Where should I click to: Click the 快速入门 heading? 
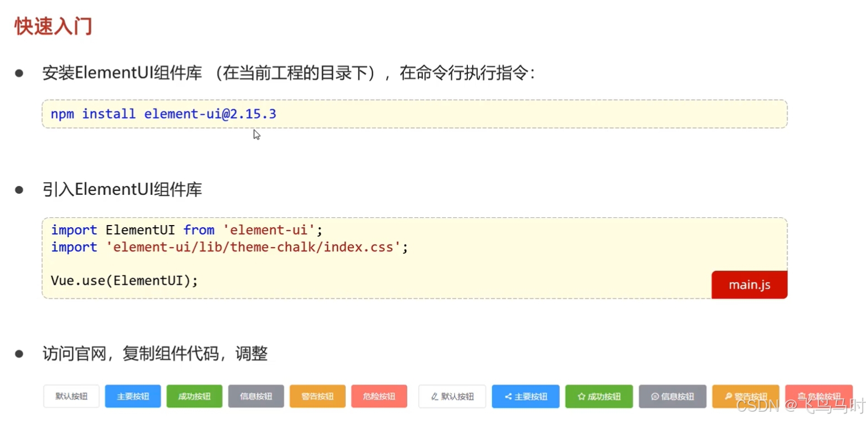pos(53,26)
